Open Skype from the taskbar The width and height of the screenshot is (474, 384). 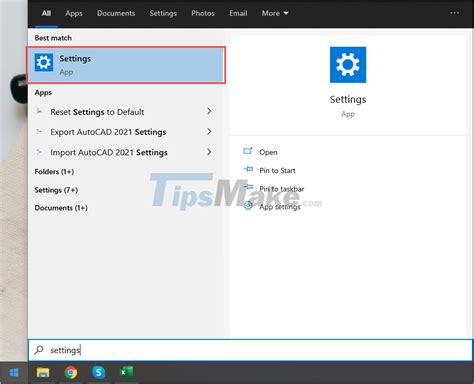pos(99,372)
